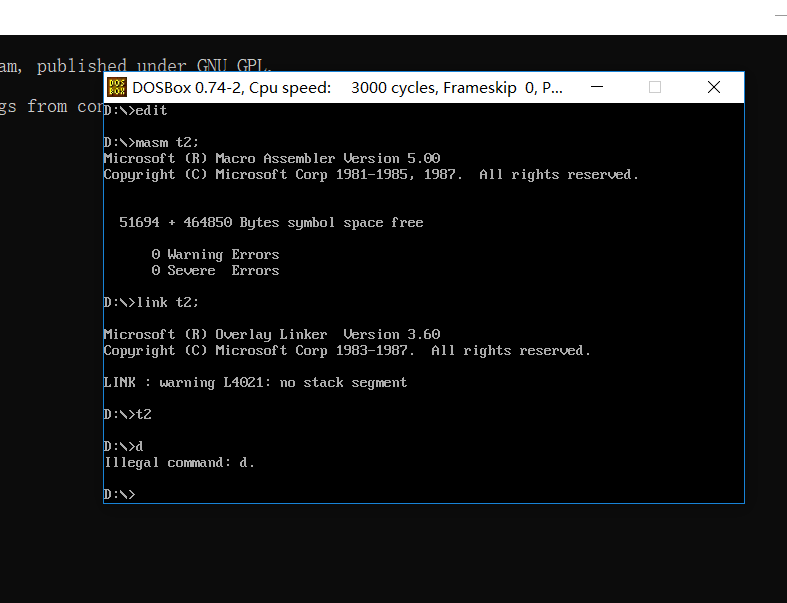Maximize the DOSBox window
Screen dimensions: 787x603
coord(654,87)
